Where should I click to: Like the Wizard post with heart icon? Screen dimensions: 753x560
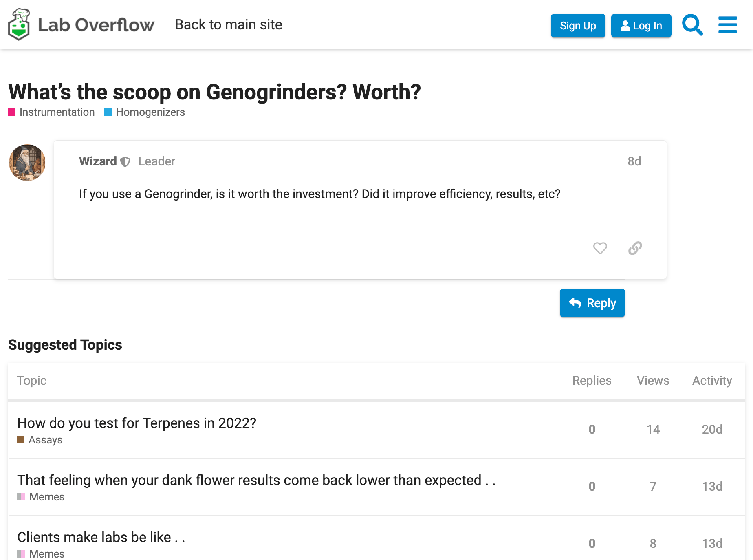coord(600,248)
